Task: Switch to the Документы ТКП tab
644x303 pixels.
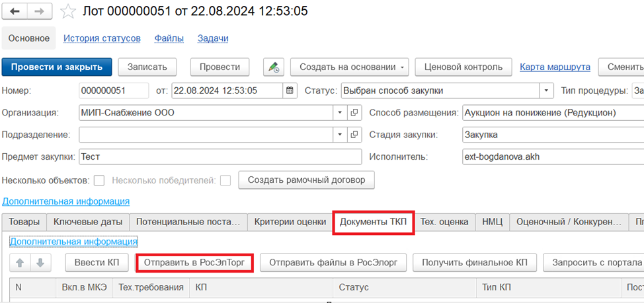Action: point(373,222)
